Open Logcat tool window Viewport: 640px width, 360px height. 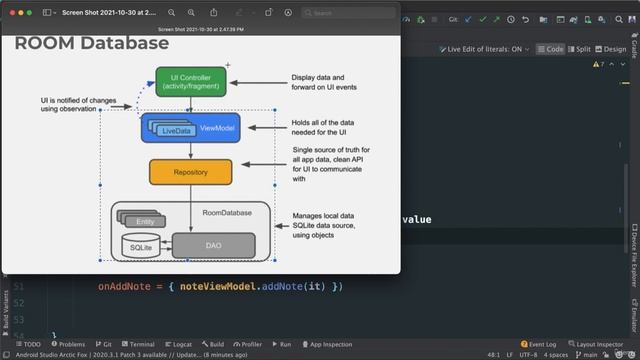(x=178, y=344)
